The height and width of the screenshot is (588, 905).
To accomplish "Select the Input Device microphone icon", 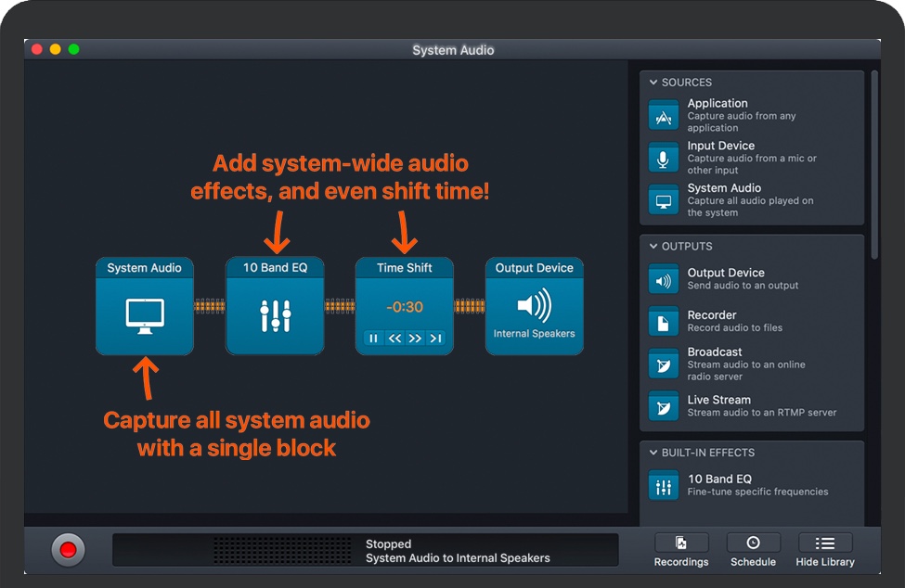I will [x=663, y=158].
